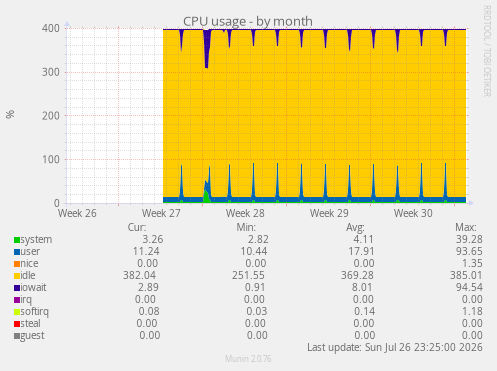Screen dimensions: 497x371
Task: Click the 'Max:' column header
Action: 466,228
